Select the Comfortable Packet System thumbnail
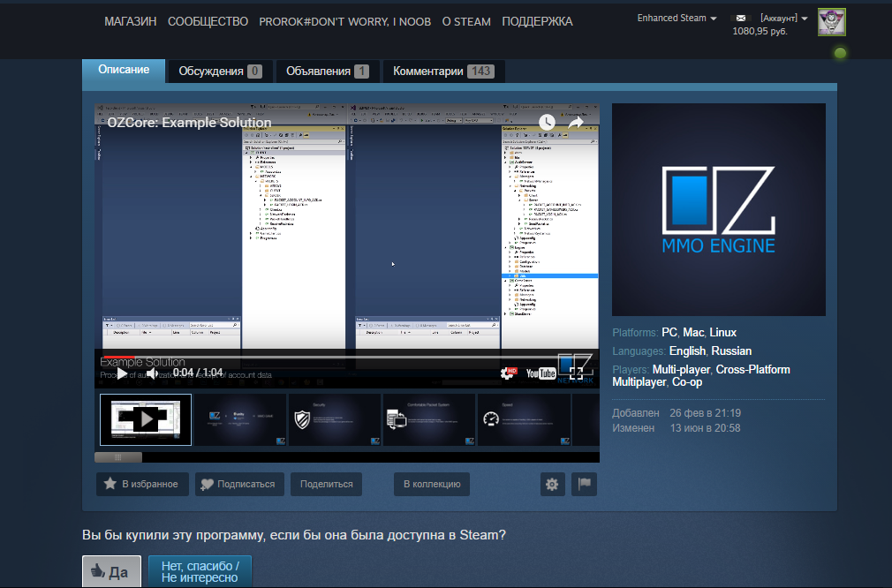 coord(429,419)
